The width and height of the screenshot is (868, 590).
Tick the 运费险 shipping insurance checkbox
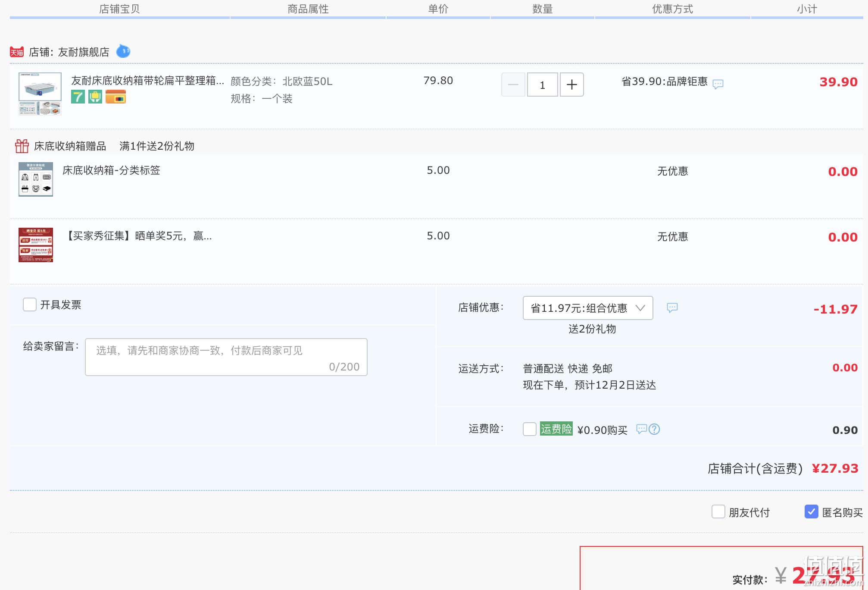coord(530,429)
